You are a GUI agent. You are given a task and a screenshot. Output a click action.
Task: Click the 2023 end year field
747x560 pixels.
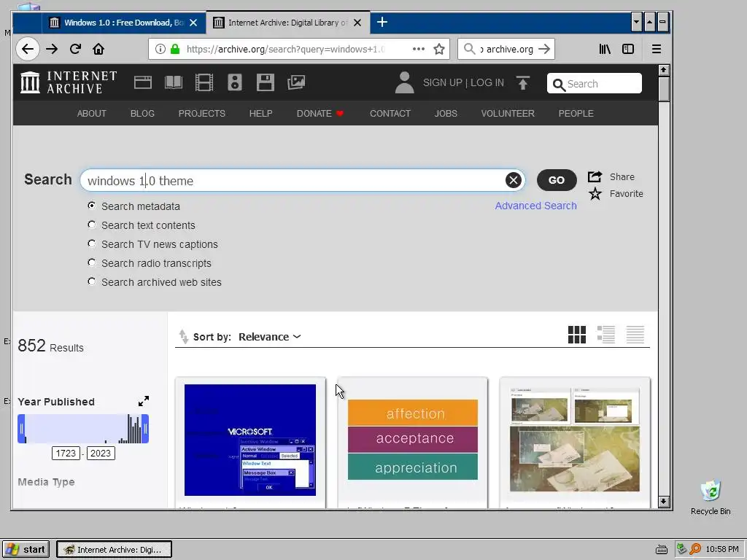click(x=101, y=453)
